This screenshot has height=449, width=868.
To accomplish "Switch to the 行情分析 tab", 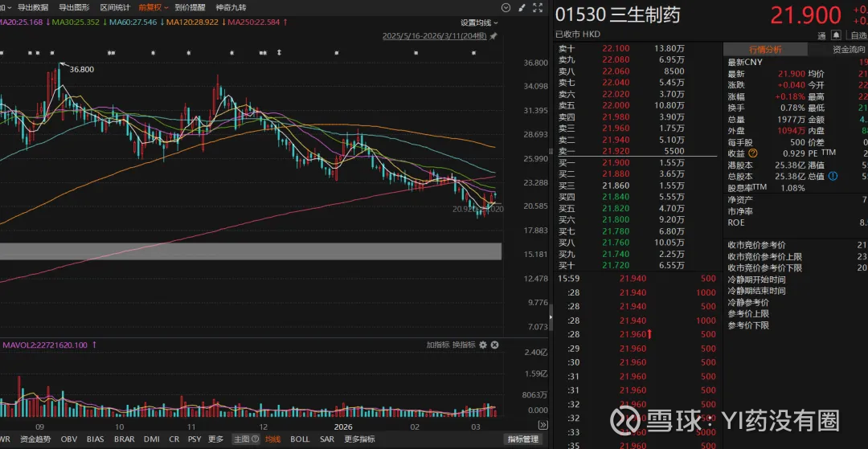I will (766, 50).
